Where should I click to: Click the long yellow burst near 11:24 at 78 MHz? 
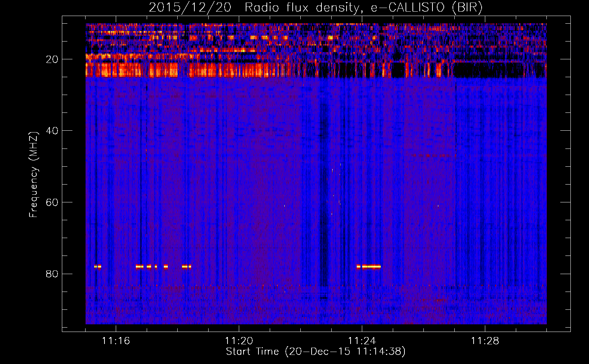(371, 266)
